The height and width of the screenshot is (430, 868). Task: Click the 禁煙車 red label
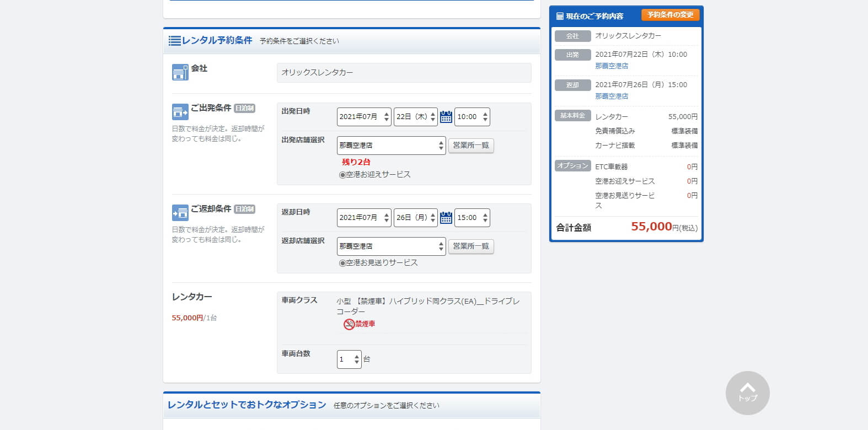point(365,324)
